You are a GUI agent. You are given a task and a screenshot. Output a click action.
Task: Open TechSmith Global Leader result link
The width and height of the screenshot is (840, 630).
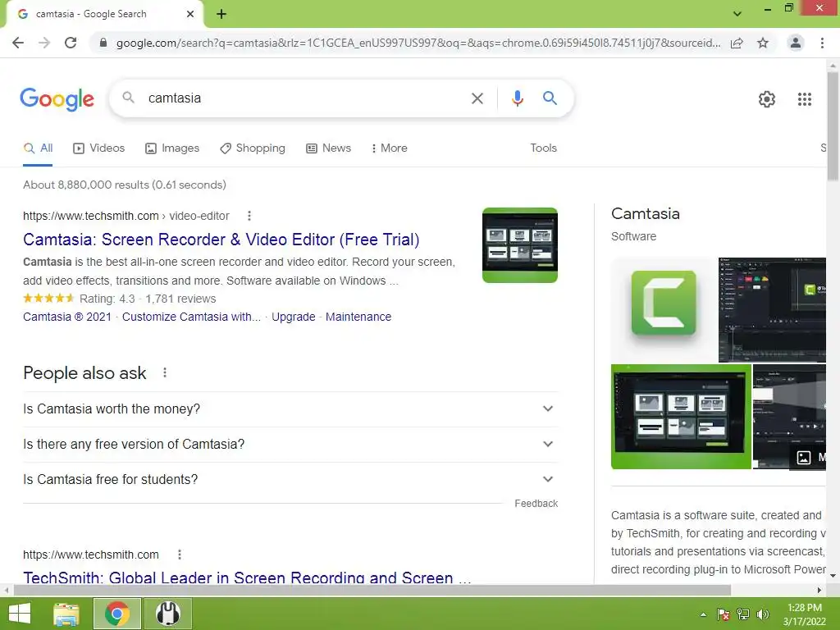pyautogui.click(x=247, y=578)
